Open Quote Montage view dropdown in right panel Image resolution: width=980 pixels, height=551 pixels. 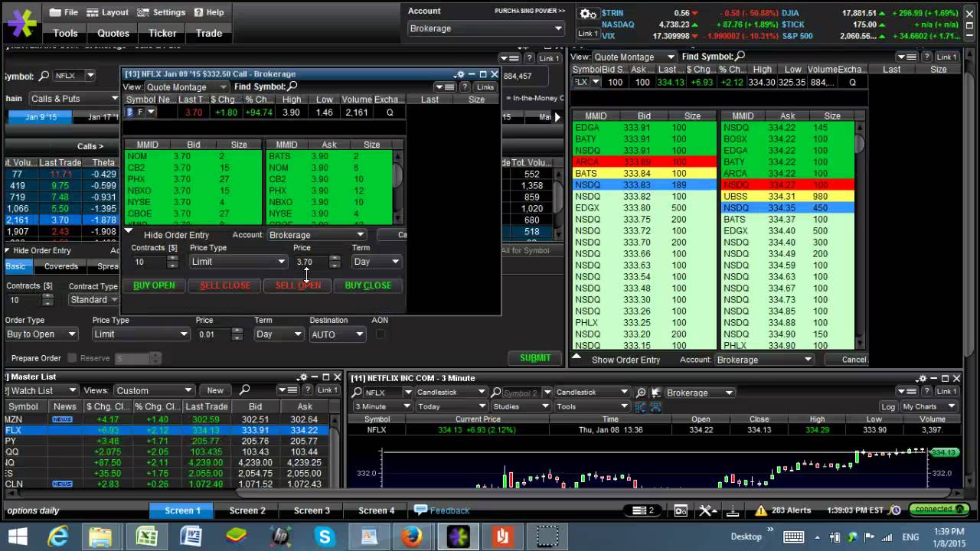[x=635, y=57]
